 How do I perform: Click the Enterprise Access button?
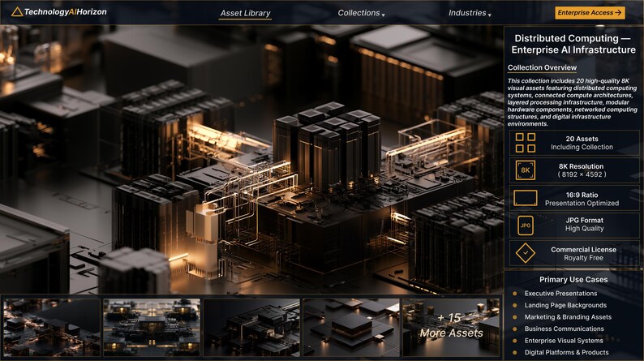click(x=590, y=13)
